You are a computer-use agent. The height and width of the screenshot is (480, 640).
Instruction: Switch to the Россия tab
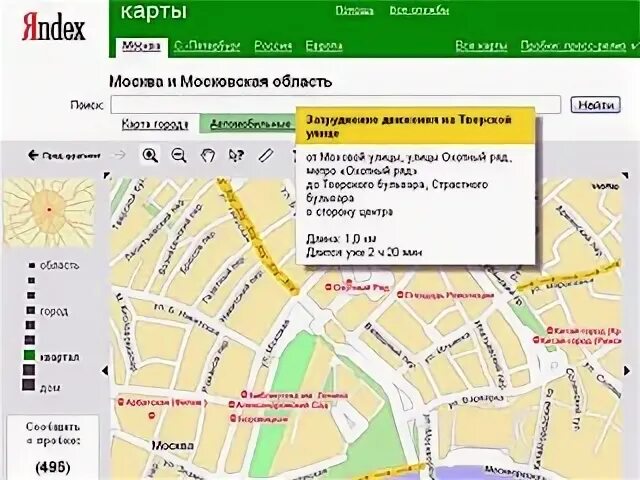(x=273, y=46)
